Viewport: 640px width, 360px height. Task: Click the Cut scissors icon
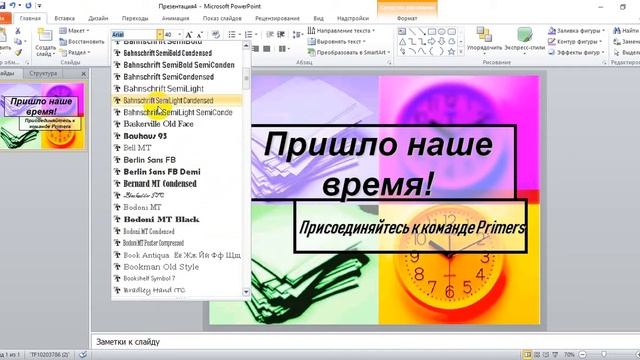tap(18, 31)
